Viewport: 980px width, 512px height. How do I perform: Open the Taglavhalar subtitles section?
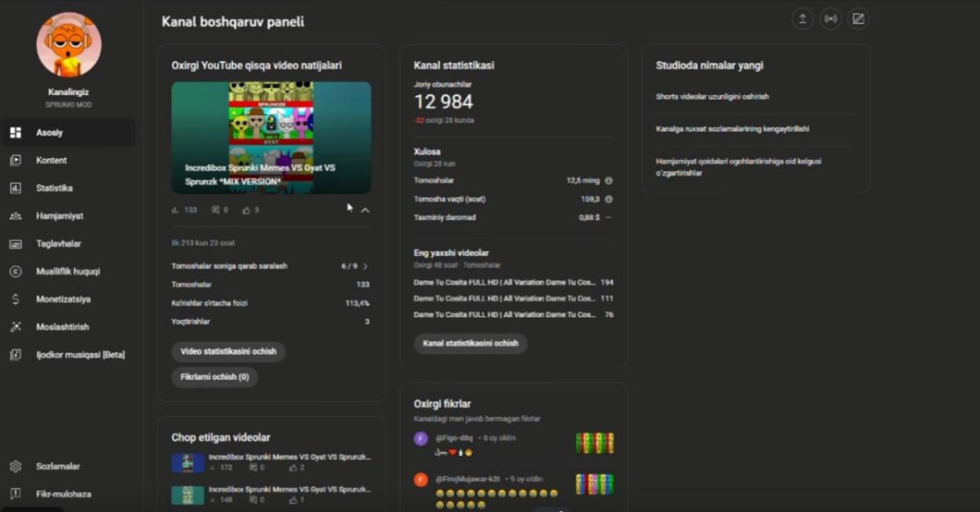click(68, 243)
